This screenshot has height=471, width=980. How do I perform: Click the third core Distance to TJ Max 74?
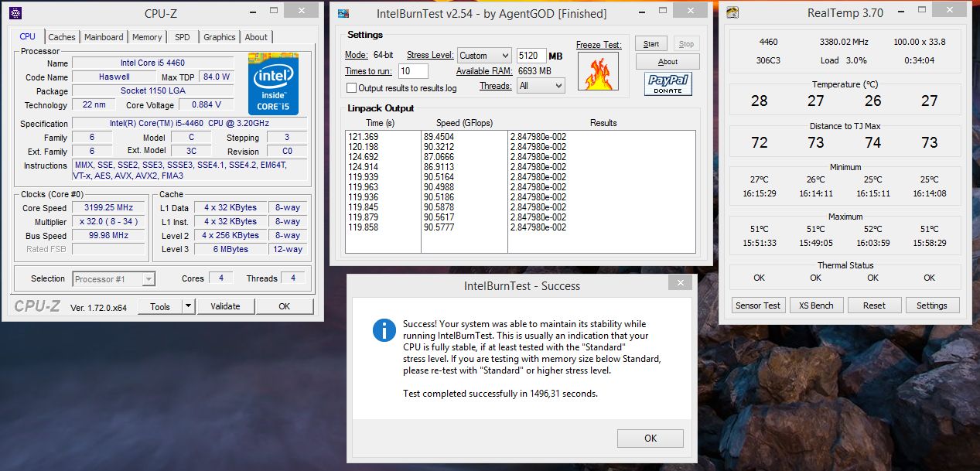tap(872, 142)
